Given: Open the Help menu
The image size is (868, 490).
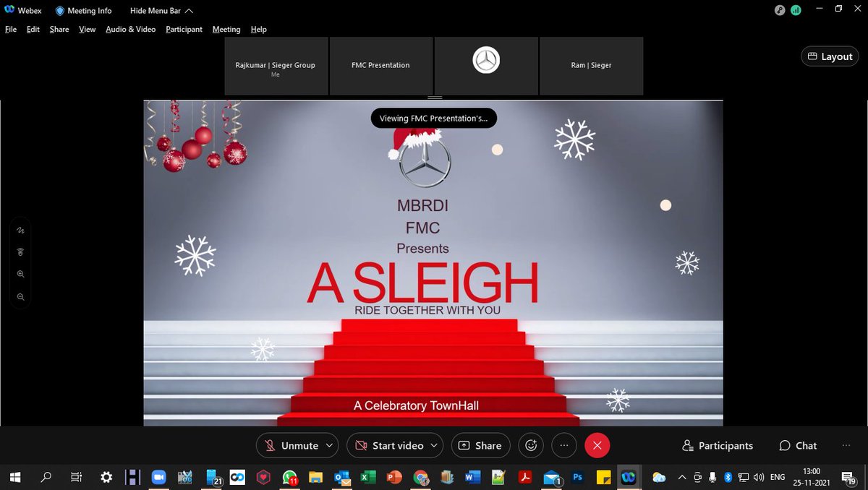Looking at the screenshot, I should 259,29.
